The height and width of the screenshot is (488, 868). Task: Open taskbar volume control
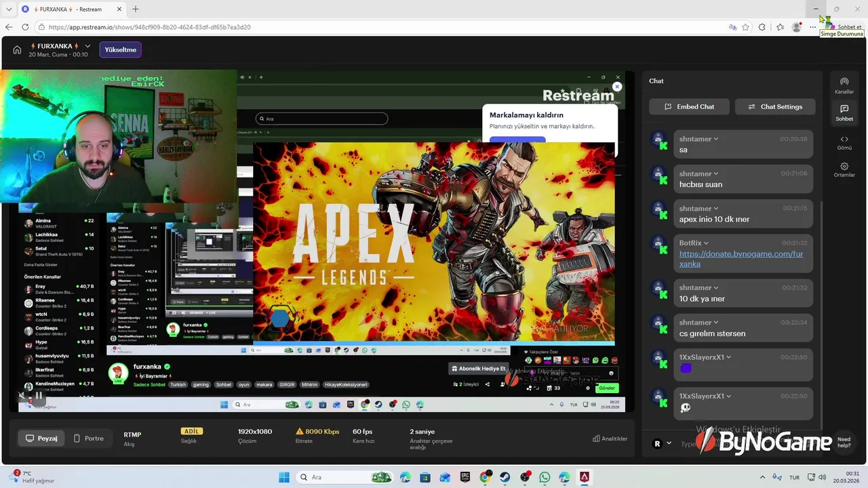click(822, 477)
